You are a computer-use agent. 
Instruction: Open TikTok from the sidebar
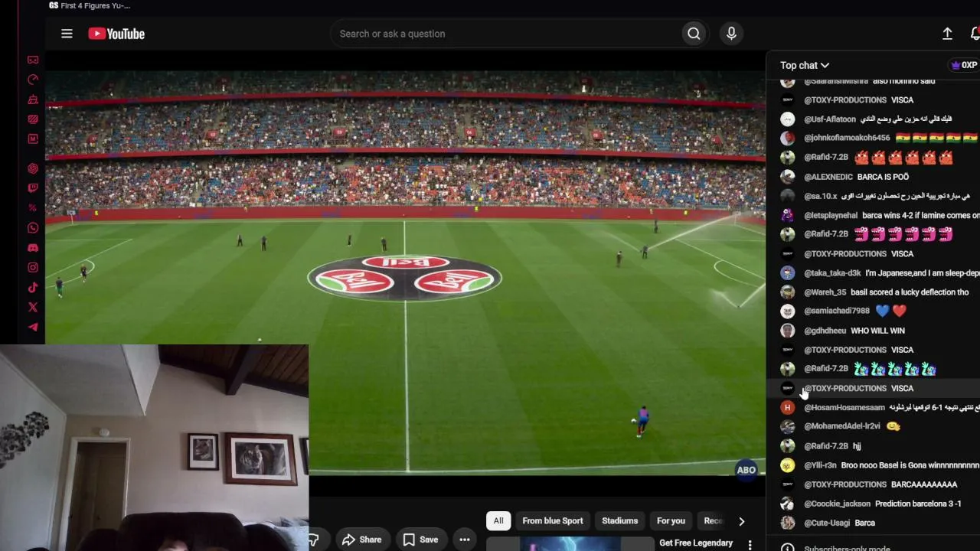point(33,288)
